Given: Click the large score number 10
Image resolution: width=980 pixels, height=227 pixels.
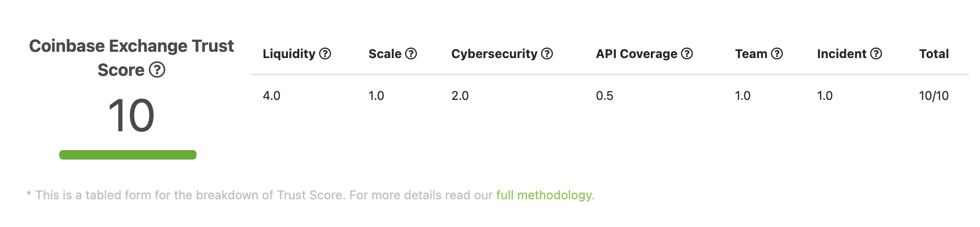Looking at the screenshot, I should pyautogui.click(x=131, y=116).
